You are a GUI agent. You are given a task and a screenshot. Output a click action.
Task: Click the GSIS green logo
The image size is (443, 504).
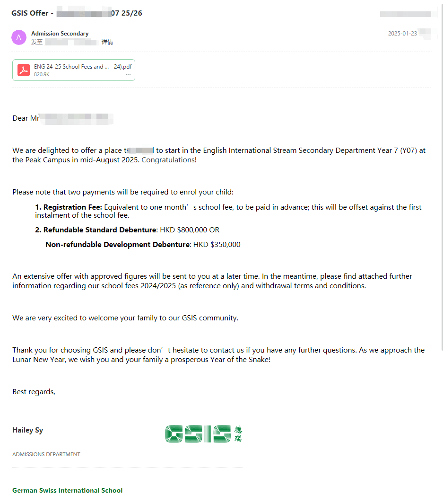pos(198,434)
